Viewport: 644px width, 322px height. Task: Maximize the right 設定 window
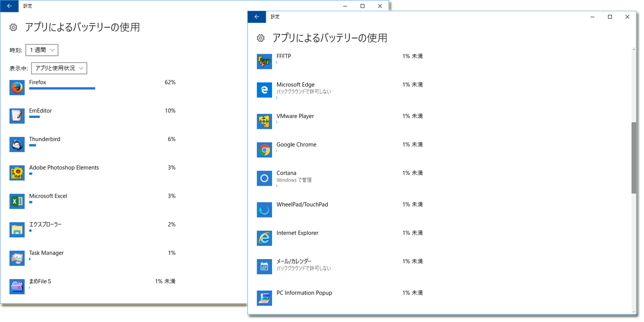click(610, 17)
